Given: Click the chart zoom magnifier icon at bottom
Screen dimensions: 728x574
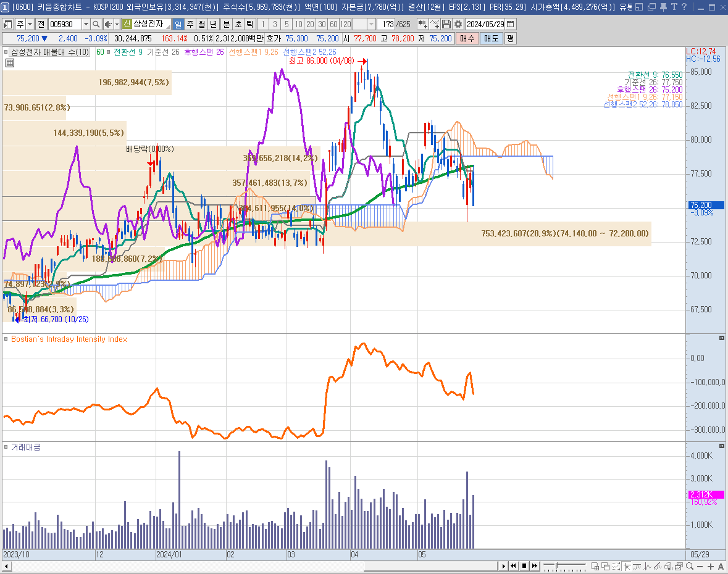Looking at the screenshot, I should (690, 566).
